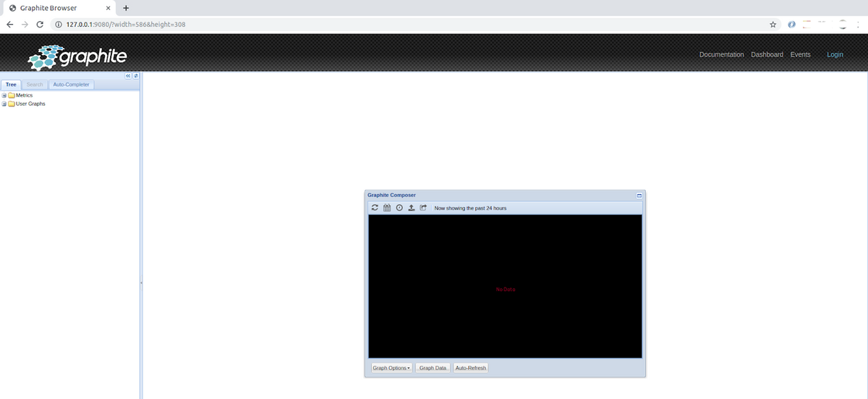Select the Graphite Browser tab
868x399 pixels.
pyautogui.click(x=58, y=7)
